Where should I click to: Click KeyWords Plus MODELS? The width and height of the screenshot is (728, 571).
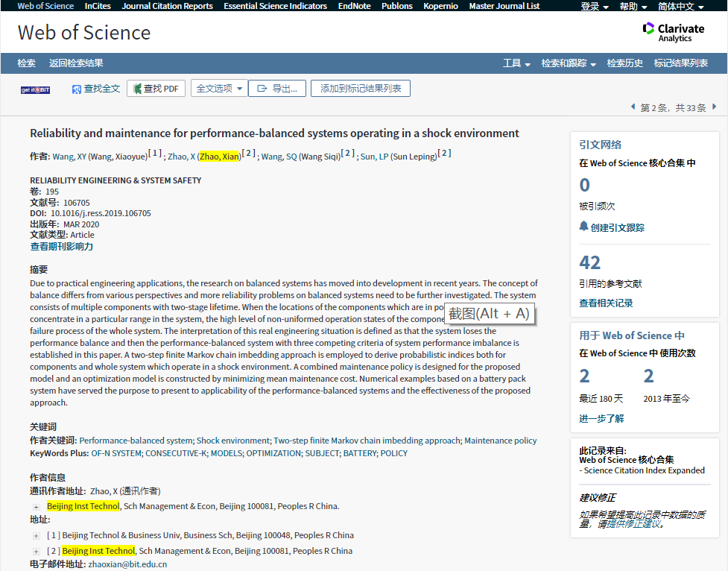(227, 453)
